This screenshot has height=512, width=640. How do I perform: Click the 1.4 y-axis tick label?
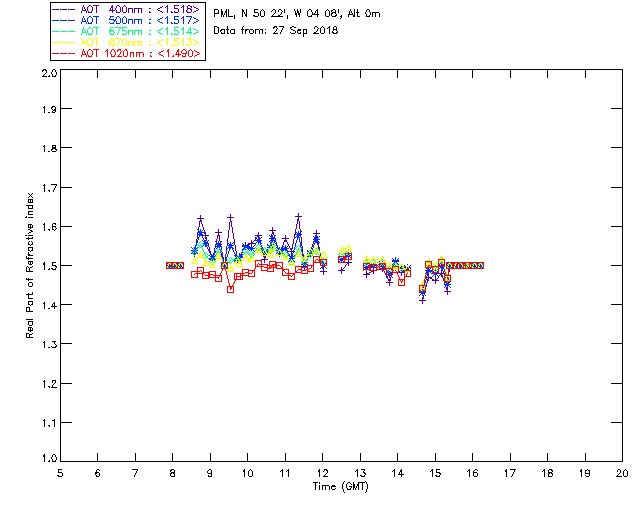tap(49, 305)
